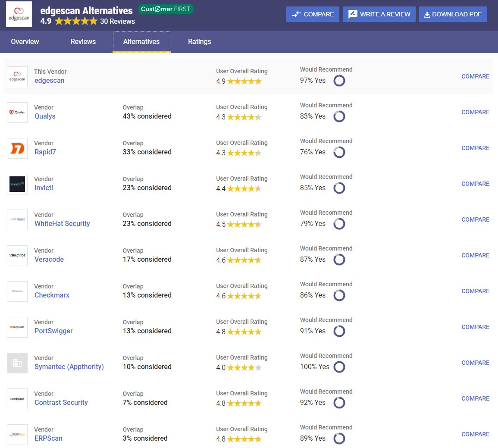Click the 30 Reviews text in header
The height and width of the screenshot is (448, 498).
[118, 21]
